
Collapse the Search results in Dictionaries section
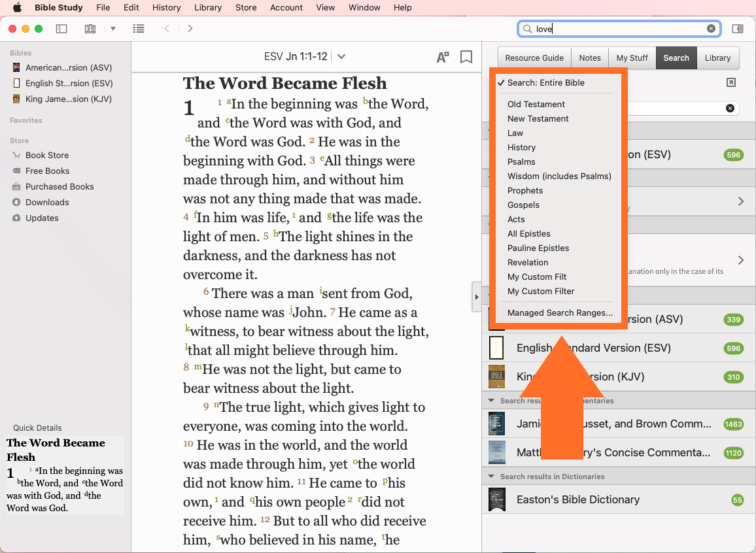point(492,477)
